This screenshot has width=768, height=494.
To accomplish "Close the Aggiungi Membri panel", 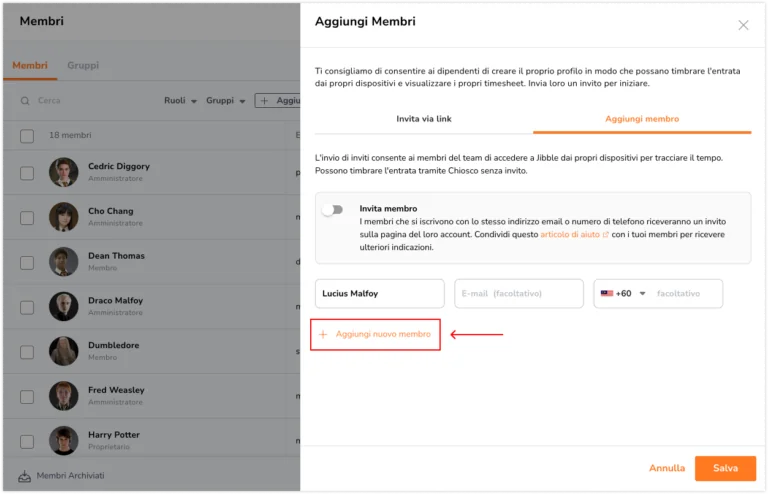I will click(x=743, y=25).
